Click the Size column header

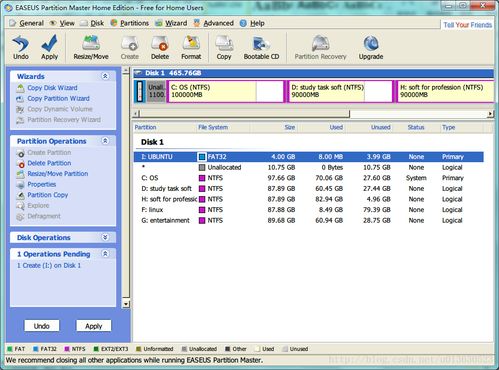coord(273,127)
